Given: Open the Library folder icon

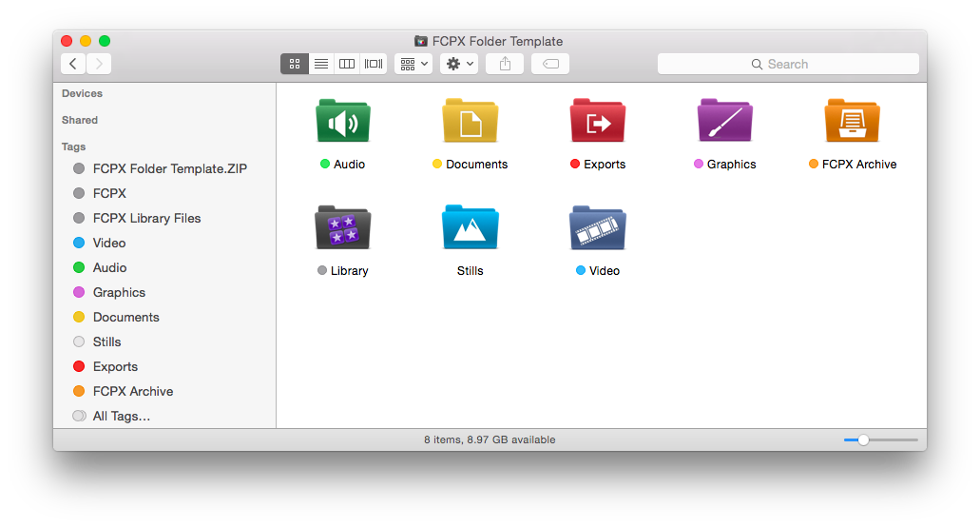Looking at the screenshot, I should tap(342, 227).
